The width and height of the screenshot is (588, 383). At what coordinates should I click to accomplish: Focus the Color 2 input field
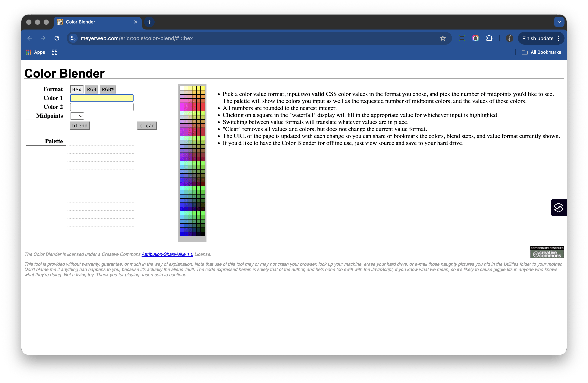(102, 107)
